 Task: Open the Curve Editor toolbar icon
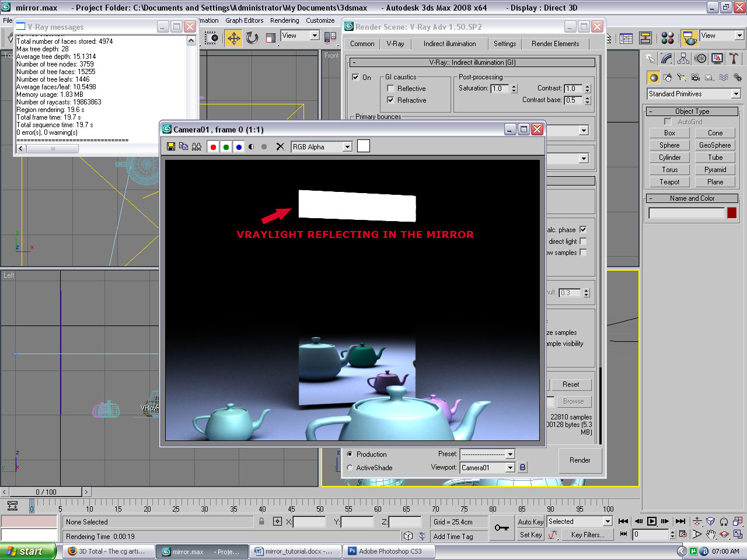(626, 38)
